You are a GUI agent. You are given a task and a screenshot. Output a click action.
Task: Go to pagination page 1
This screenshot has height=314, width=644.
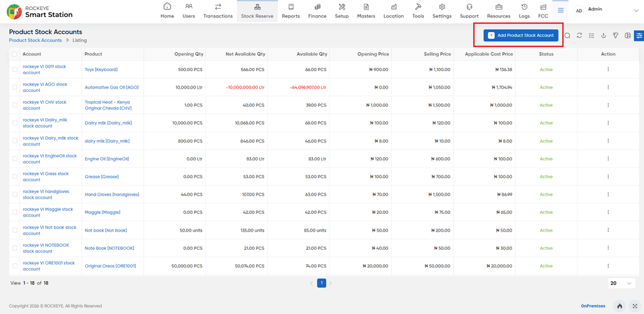(321, 283)
